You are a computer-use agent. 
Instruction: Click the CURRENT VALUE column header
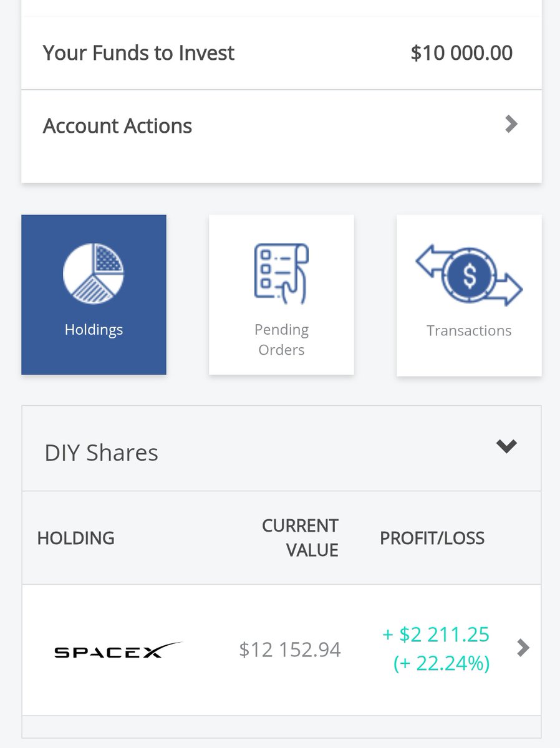(x=300, y=538)
